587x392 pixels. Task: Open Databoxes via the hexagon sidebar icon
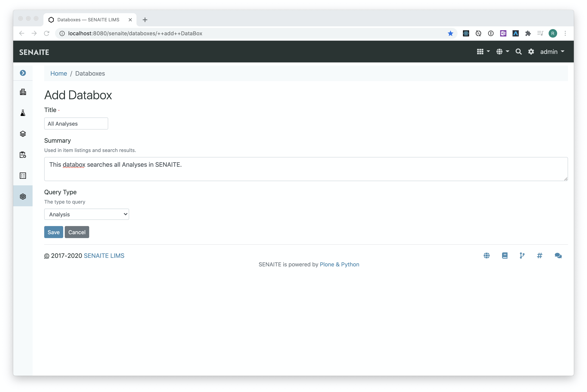pos(23,197)
